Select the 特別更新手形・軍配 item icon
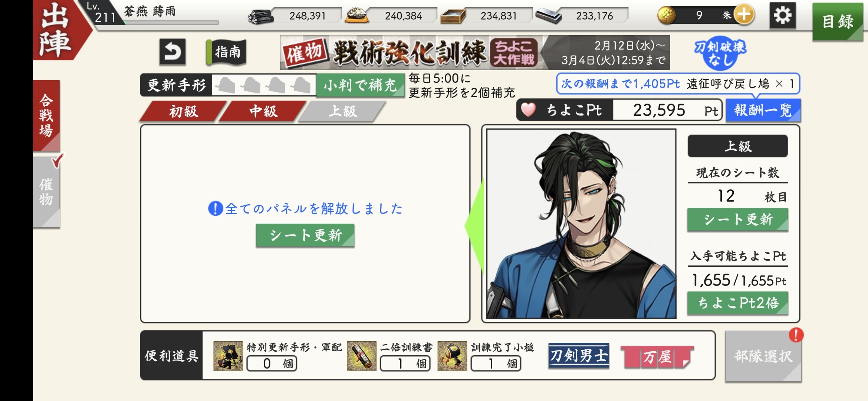Image resolution: width=868 pixels, height=401 pixels. (228, 356)
